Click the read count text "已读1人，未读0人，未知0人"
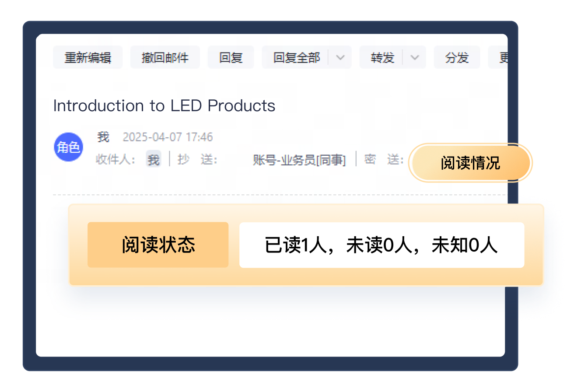Viewport: 567px width, 392px height. [381, 245]
